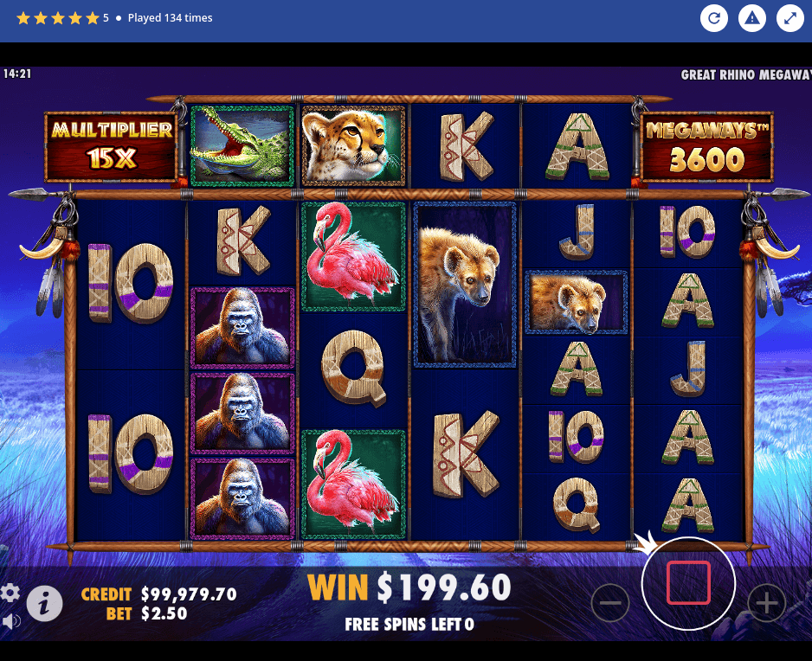Screen dimensions: 812x661
Task: Open the report problem warning icon
Action: [752, 18]
